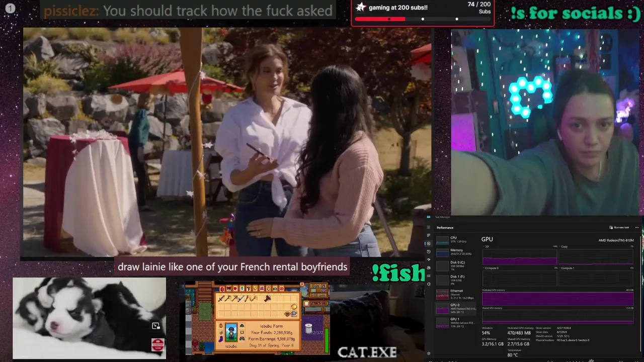The width and height of the screenshot is (644, 362).
Task: Select the sword in Stardew inventory
Action: coord(221,298)
